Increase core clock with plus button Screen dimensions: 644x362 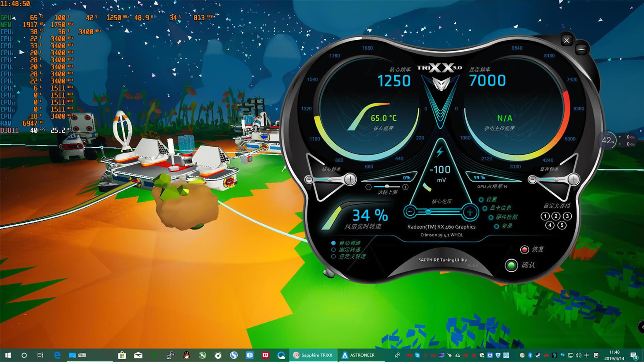coord(350,179)
